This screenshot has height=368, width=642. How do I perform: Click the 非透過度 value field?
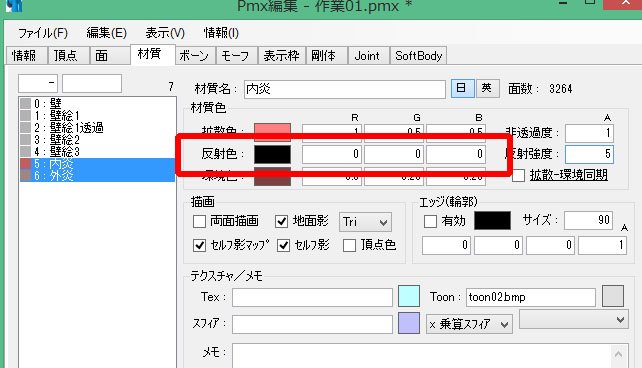pyautogui.click(x=589, y=133)
